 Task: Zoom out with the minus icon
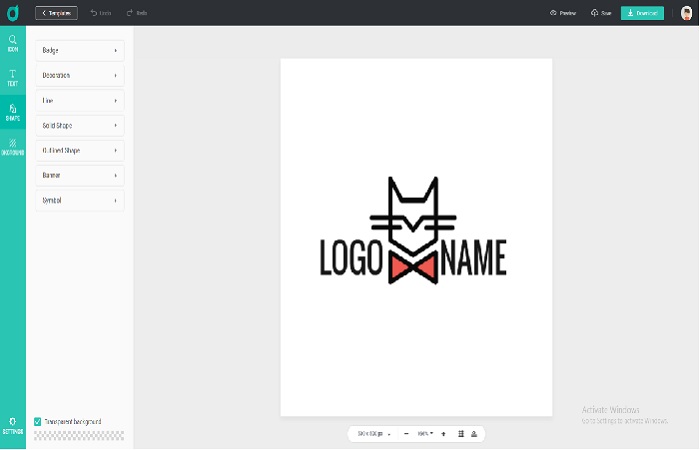point(406,433)
